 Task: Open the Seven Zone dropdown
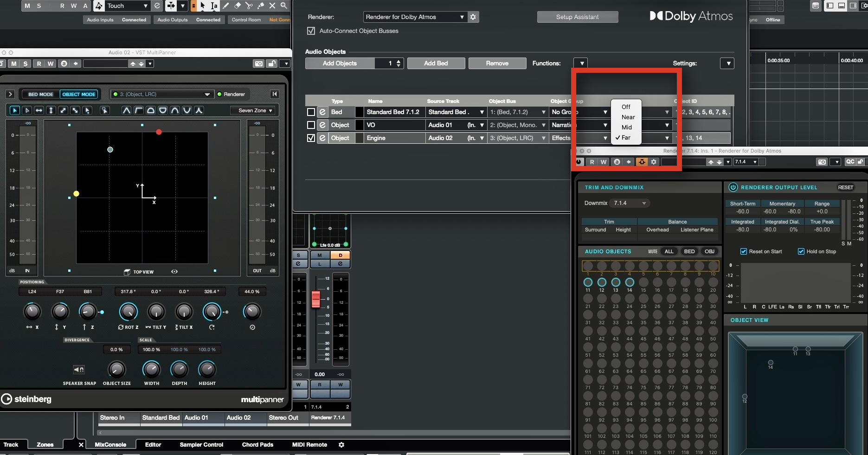pyautogui.click(x=253, y=110)
